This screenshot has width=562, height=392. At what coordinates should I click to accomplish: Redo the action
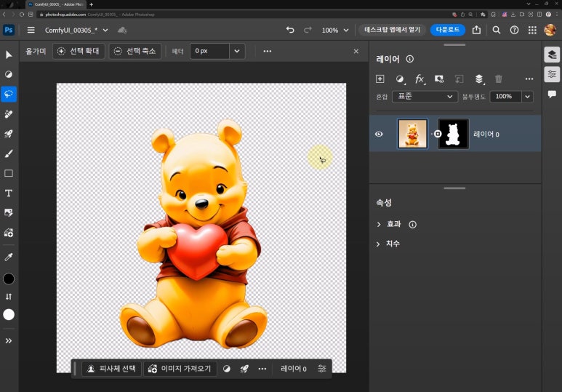tap(308, 30)
